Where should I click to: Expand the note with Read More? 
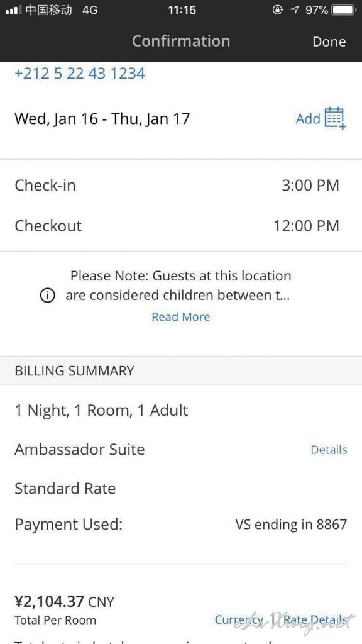180,317
